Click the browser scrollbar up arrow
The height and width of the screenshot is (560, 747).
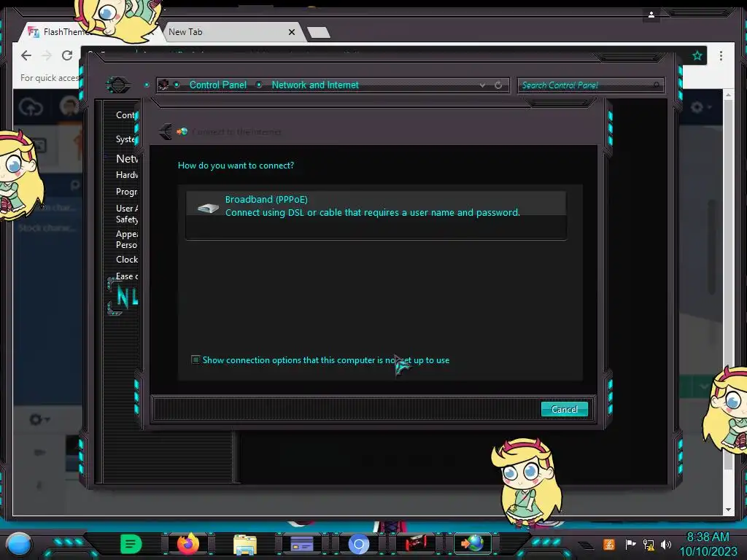pos(728,95)
